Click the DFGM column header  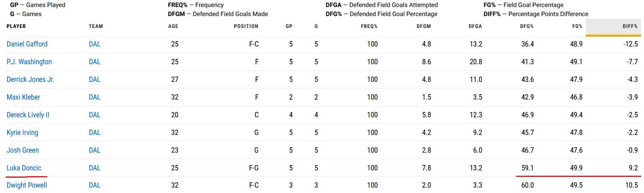tap(423, 26)
